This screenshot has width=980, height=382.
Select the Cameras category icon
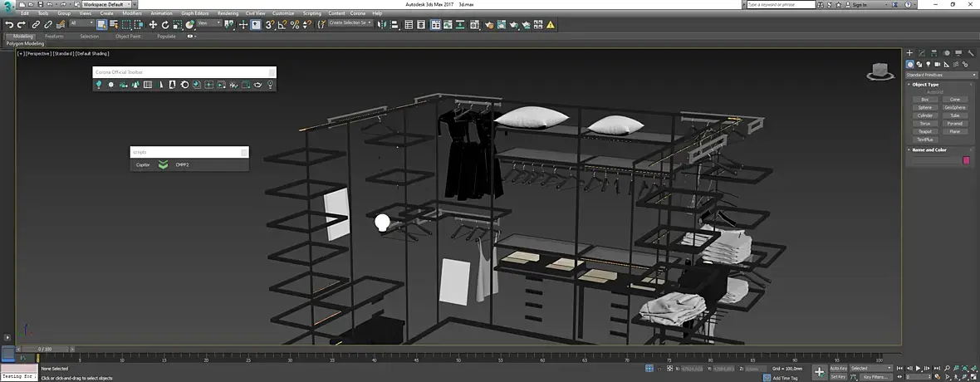coord(938,64)
